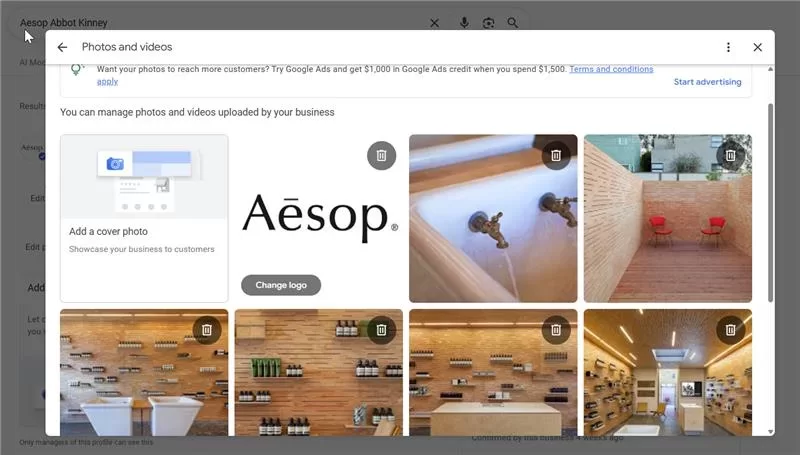The height and width of the screenshot is (455, 800).
Task: Delete the Aesop logo image
Action: tap(381, 155)
